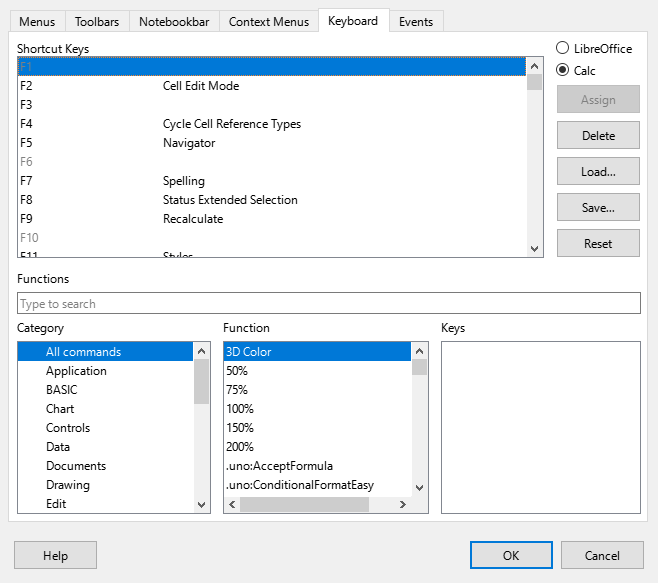
Task: Select the F7 Spelling shortcut row
Action: [272, 181]
